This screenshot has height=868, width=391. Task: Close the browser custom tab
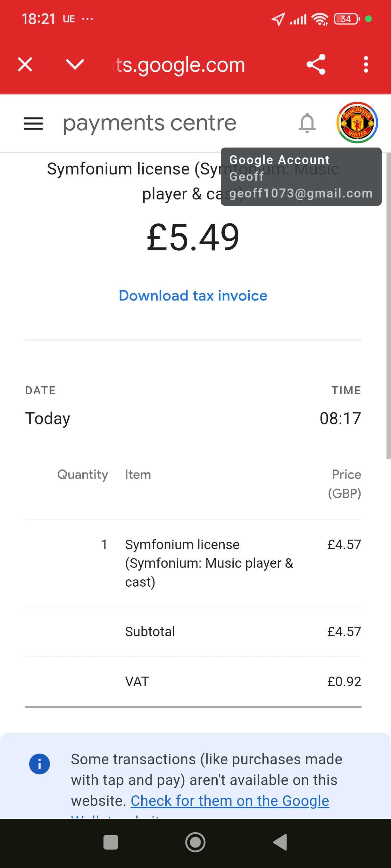click(25, 64)
